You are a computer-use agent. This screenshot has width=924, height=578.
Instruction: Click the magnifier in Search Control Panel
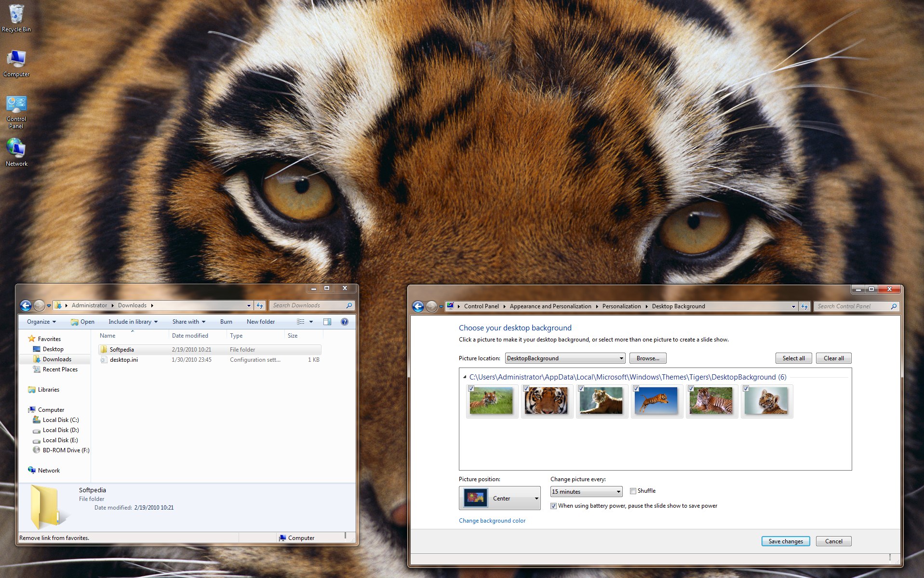point(894,306)
